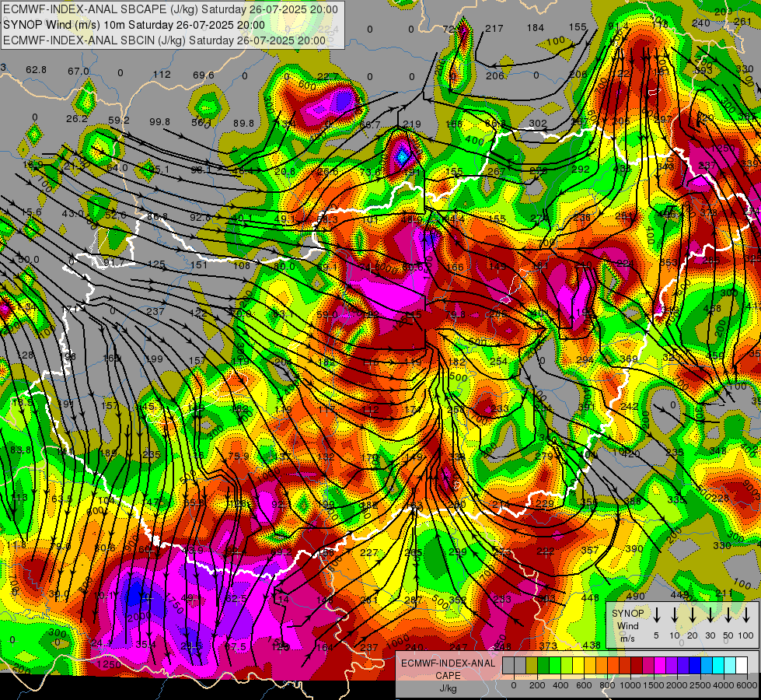761x700 pixels.
Task: Click station value 199 on the map
Action: click(x=155, y=359)
